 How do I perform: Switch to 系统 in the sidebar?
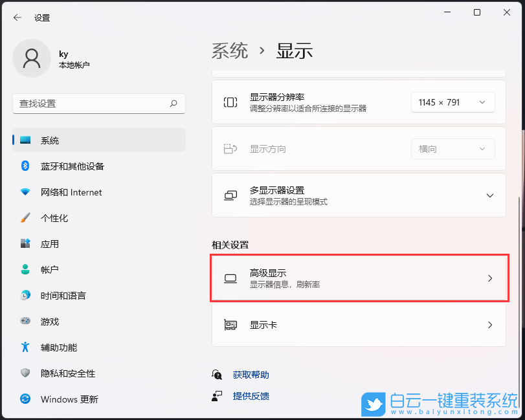point(25,140)
